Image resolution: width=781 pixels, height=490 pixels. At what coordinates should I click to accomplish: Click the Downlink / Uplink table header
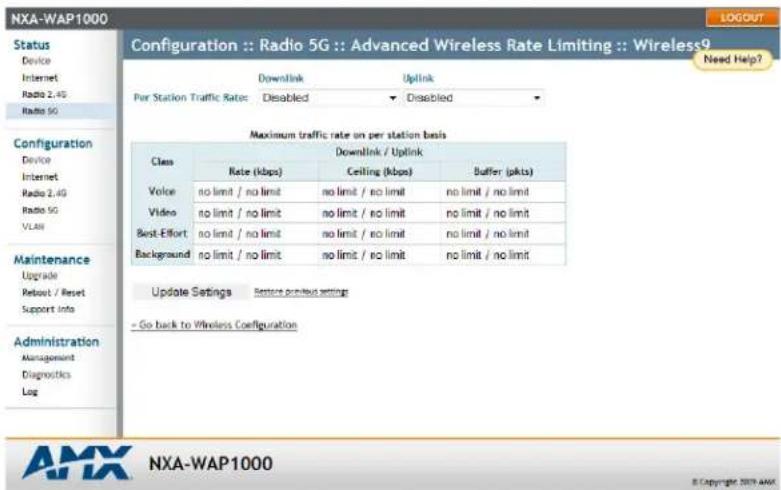[379, 152]
